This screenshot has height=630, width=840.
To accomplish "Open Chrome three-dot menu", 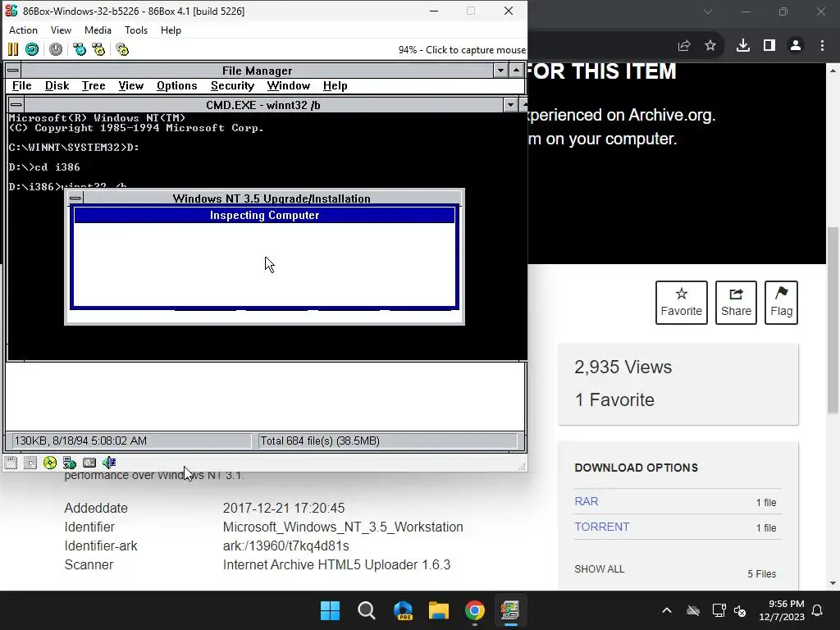I will click(822, 46).
